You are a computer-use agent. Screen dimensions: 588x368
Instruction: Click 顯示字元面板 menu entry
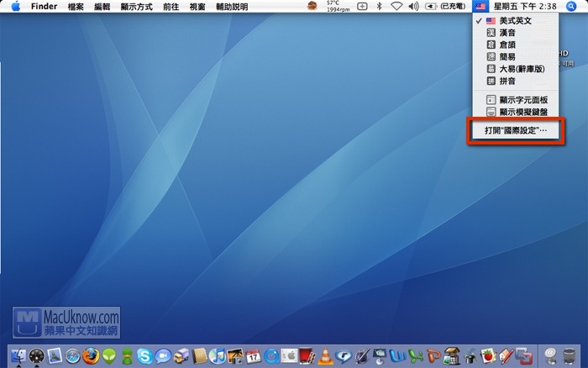516,100
